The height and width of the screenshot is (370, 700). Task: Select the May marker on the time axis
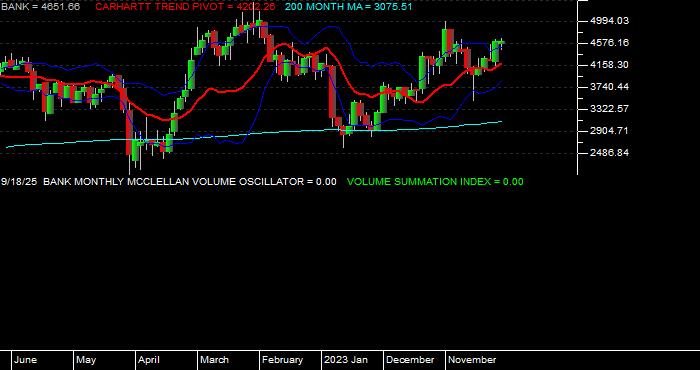pos(86,360)
